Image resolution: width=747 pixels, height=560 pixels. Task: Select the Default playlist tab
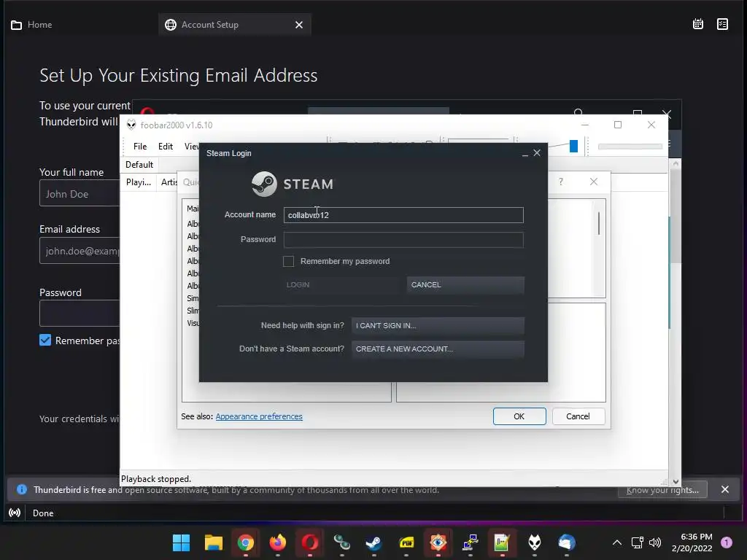point(139,165)
